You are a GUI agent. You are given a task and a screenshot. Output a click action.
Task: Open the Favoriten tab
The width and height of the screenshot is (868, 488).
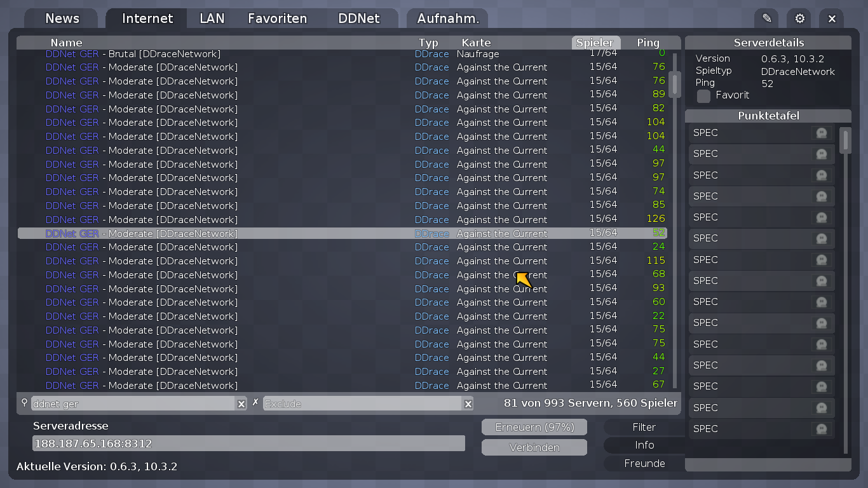pyautogui.click(x=277, y=18)
